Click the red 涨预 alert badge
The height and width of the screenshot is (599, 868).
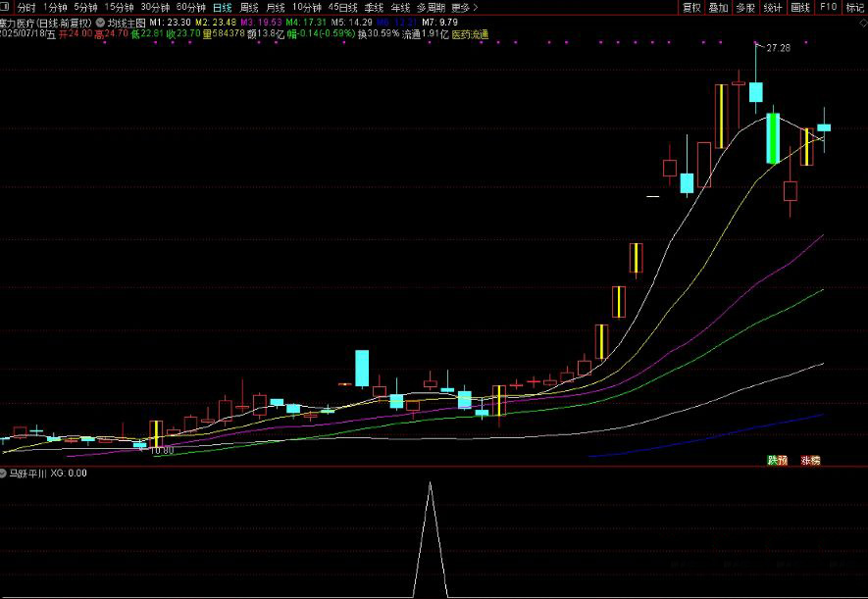pyautogui.click(x=810, y=460)
